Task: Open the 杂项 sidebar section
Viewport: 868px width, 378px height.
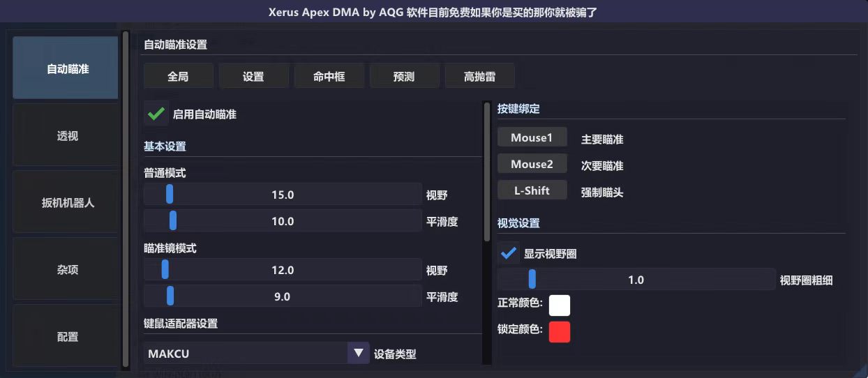Action: (67, 270)
